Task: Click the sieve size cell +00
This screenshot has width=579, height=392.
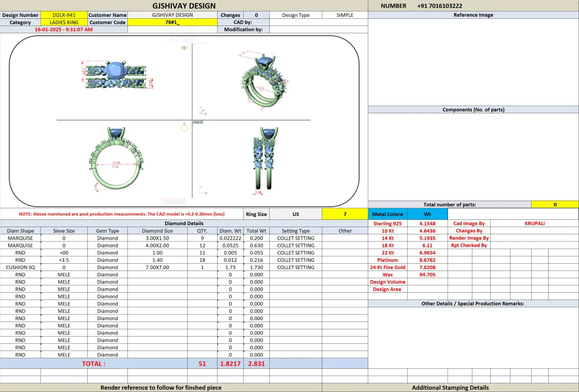Action: coord(64,253)
